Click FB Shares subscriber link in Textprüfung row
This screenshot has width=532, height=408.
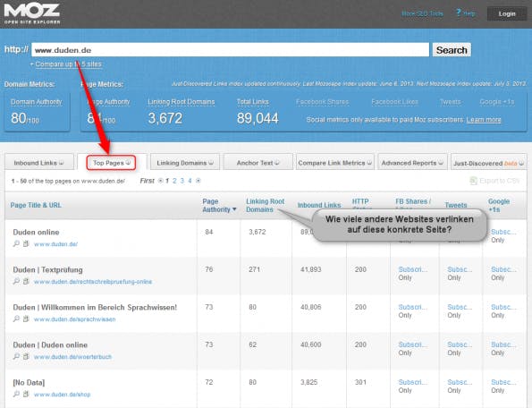coord(412,269)
